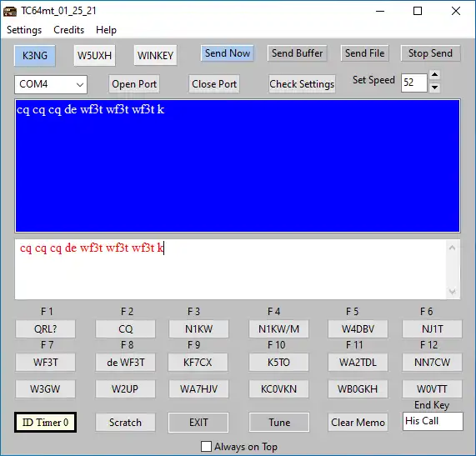The image size is (476, 456).
Task: Click the KF7CX memory button
Action: pyautogui.click(x=198, y=362)
